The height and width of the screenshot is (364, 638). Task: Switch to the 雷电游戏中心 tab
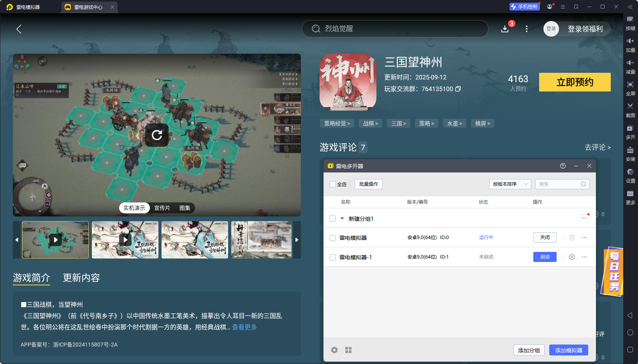pos(89,7)
